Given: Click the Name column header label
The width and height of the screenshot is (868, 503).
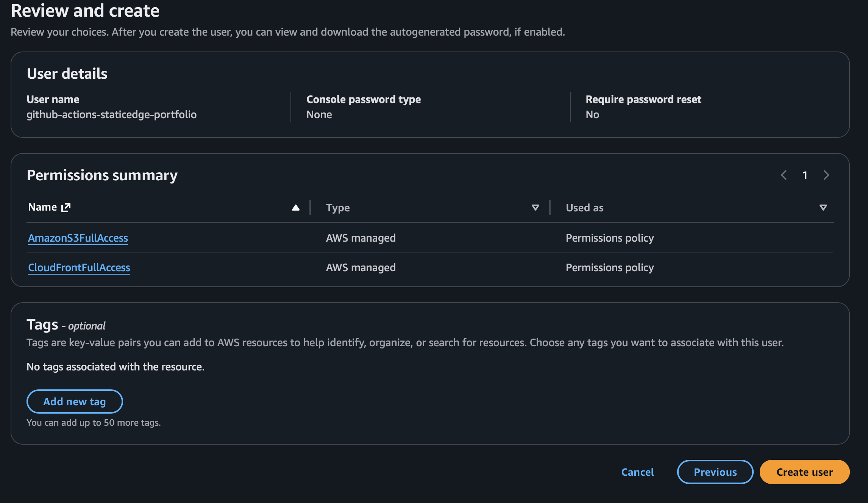Looking at the screenshot, I should [x=42, y=207].
